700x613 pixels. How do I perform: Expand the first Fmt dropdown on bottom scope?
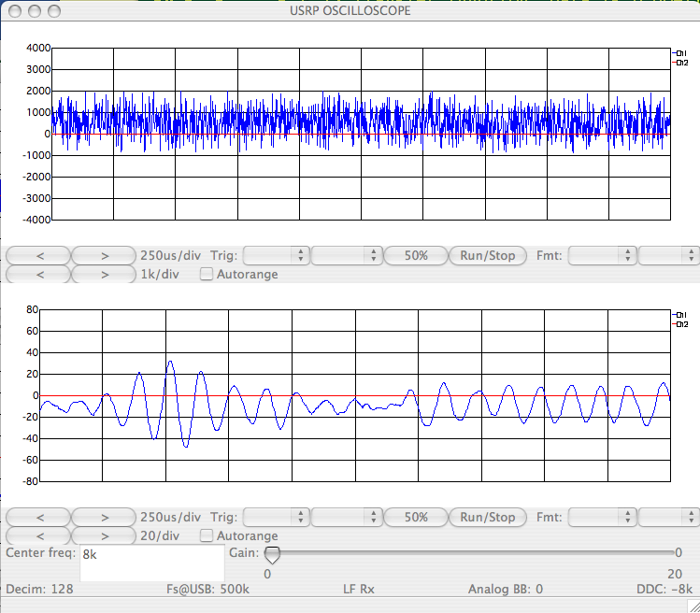tap(601, 517)
